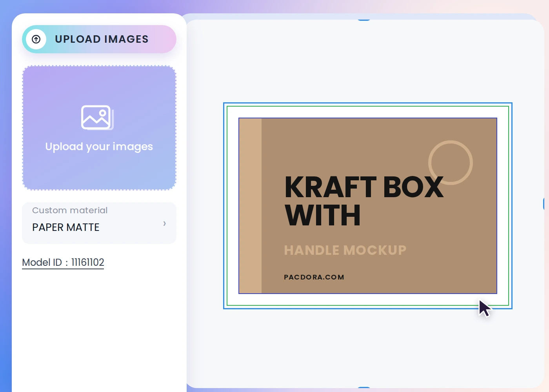
Task: Click the UPLOAD IMAGES button
Action: click(99, 39)
